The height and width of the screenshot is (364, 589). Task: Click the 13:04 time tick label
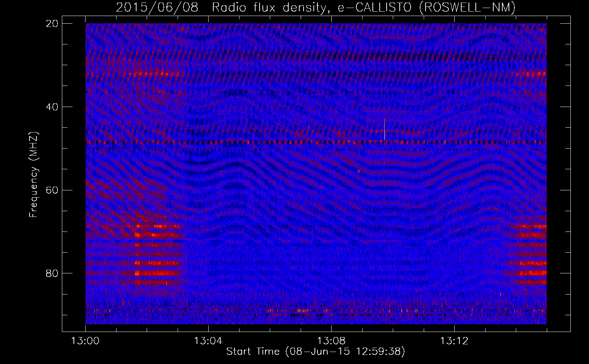pyautogui.click(x=208, y=341)
